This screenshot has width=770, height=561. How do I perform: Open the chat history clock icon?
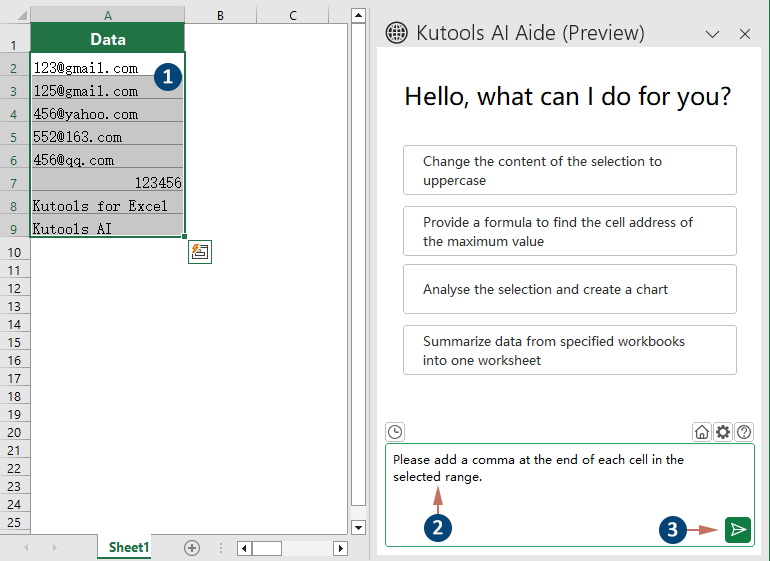[395, 432]
